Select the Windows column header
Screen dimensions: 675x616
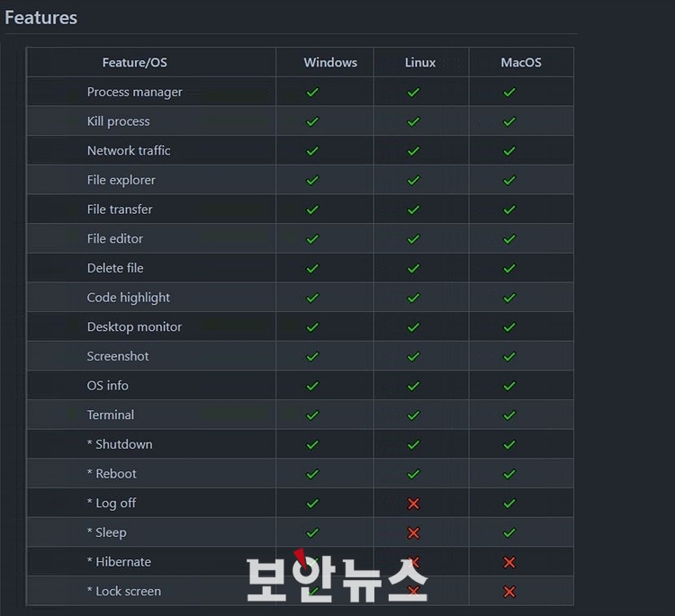(x=330, y=62)
